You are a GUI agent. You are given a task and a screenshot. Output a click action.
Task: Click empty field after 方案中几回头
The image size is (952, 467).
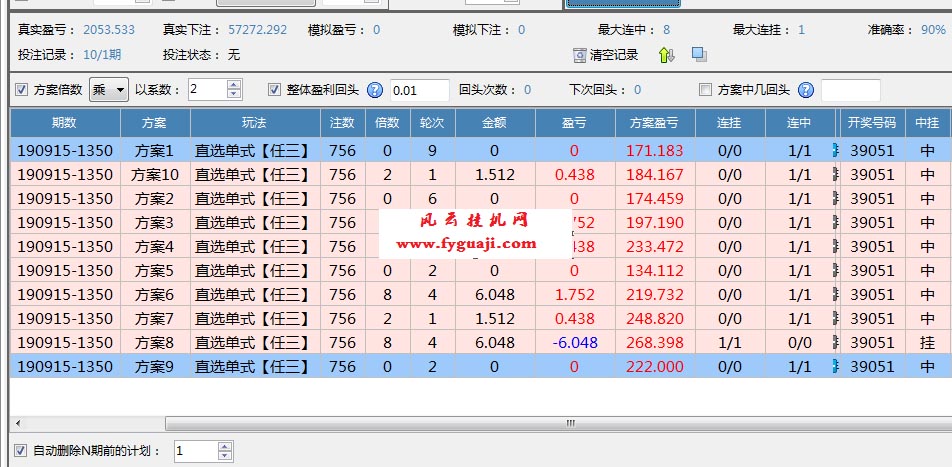pos(851,90)
